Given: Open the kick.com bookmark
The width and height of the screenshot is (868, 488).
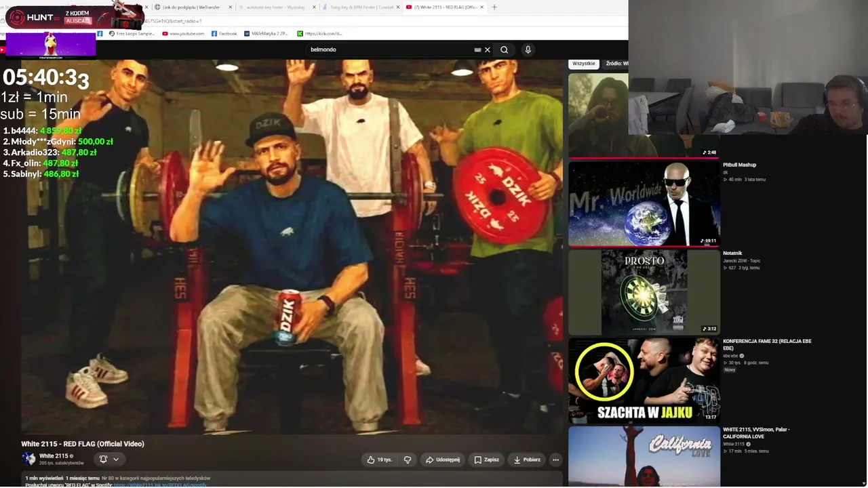Looking at the screenshot, I should (319, 33).
